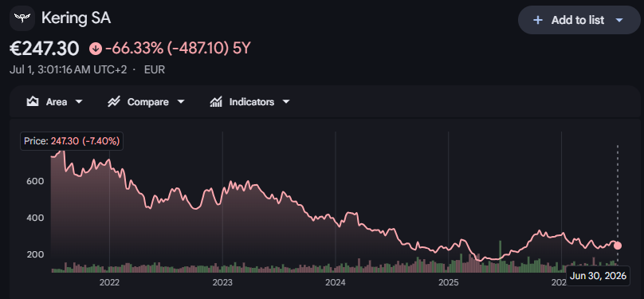
Task: Click the red down-arrow change icon
Action: (x=96, y=49)
